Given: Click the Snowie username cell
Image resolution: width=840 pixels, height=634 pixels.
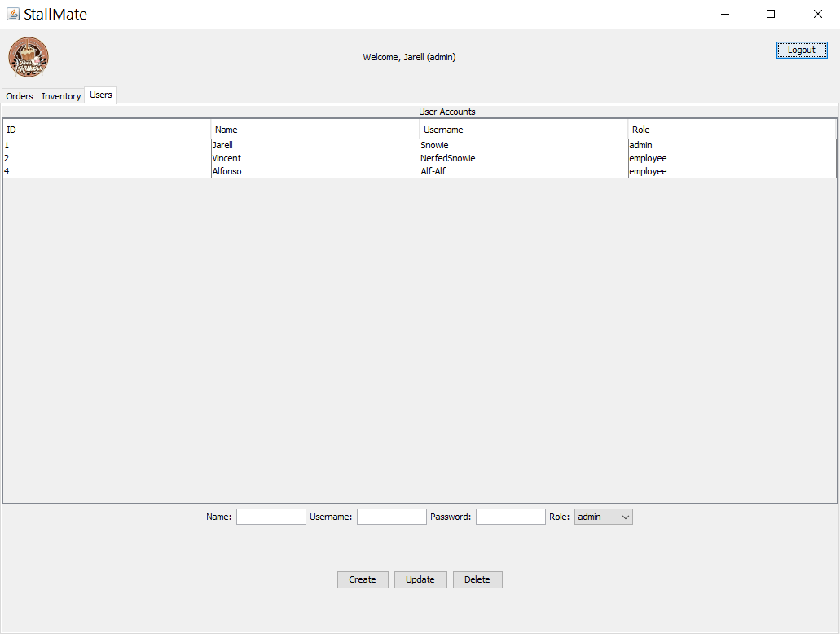Looking at the screenshot, I should 524,145.
